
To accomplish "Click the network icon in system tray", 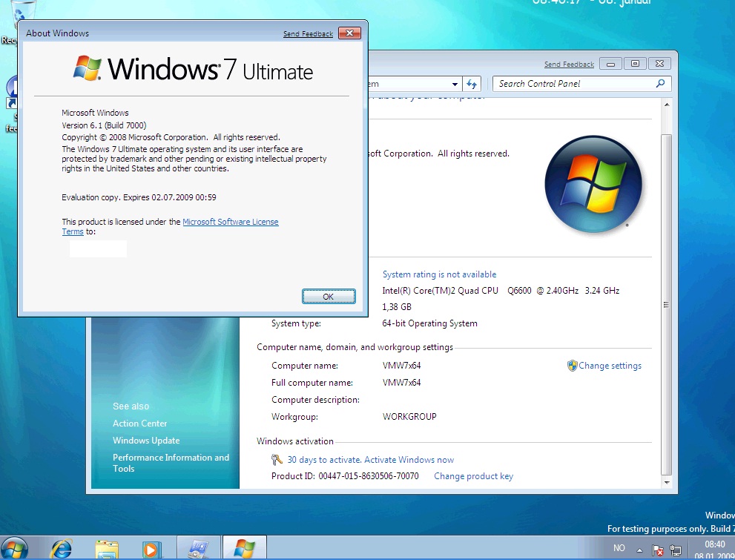I will [676, 550].
